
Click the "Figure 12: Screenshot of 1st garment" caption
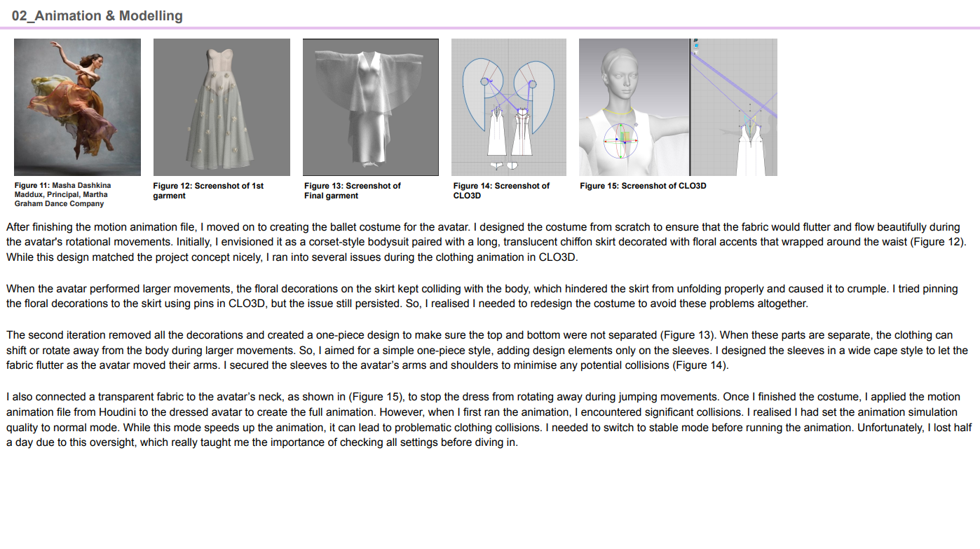click(x=208, y=191)
